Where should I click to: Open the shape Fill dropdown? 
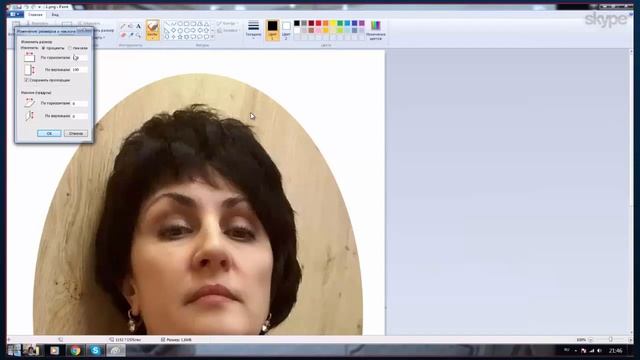tap(227, 30)
